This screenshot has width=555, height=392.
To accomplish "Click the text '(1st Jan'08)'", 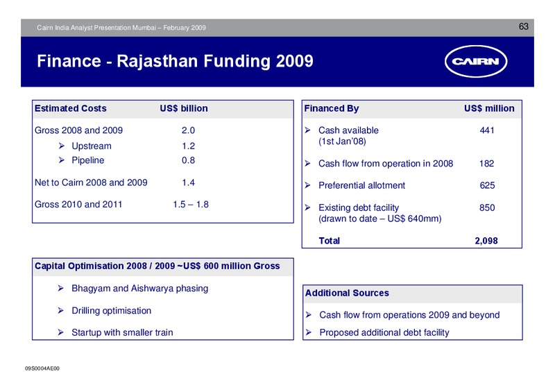I will point(342,142).
